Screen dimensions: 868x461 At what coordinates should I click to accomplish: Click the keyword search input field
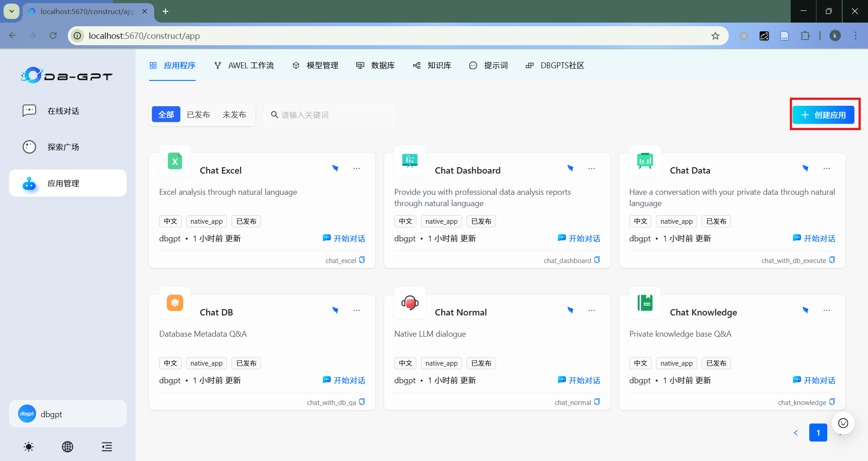(335, 115)
